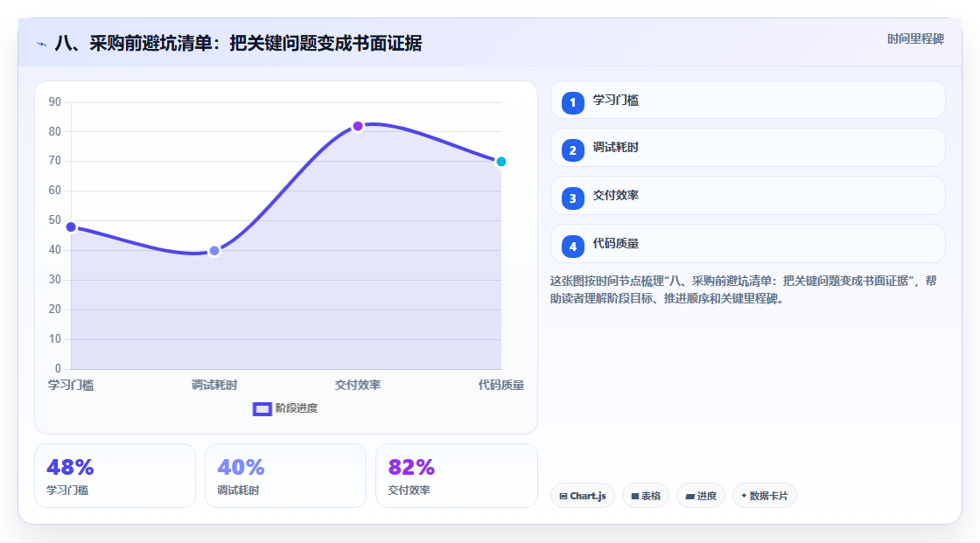This screenshot has height=543, width=980.
Task: Click the number 4 badge for 代码质量
Action: (x=572, y=247)
